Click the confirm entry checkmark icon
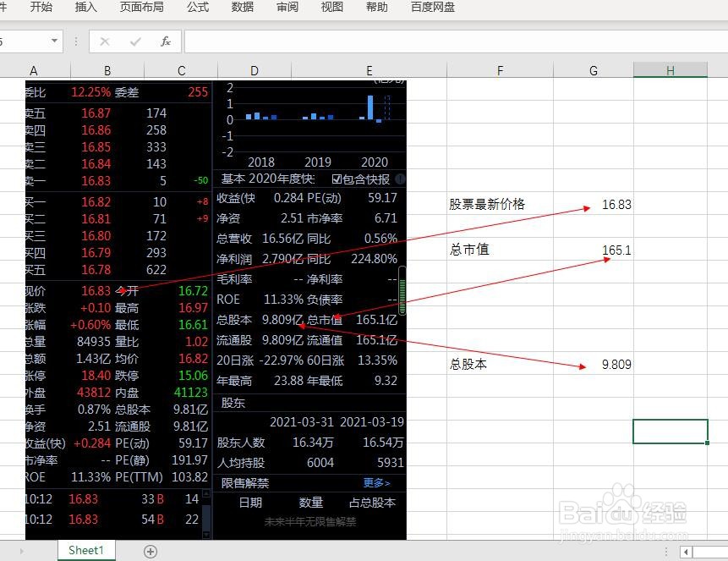Viewport: 728px width, 561px height. 135,41
